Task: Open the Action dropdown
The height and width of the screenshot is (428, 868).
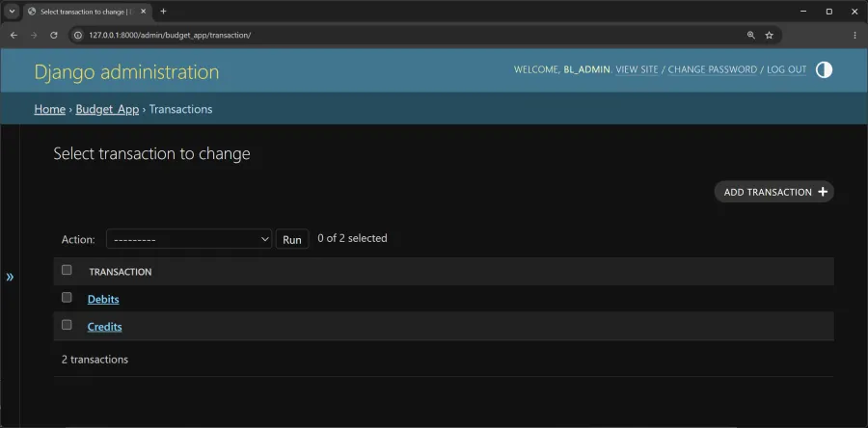Action: [189, 239]
